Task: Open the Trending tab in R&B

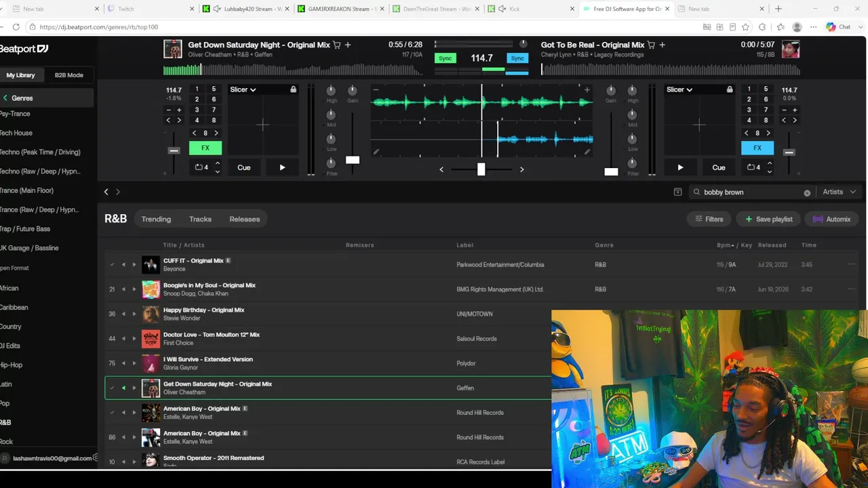Action: coord(156,219)
